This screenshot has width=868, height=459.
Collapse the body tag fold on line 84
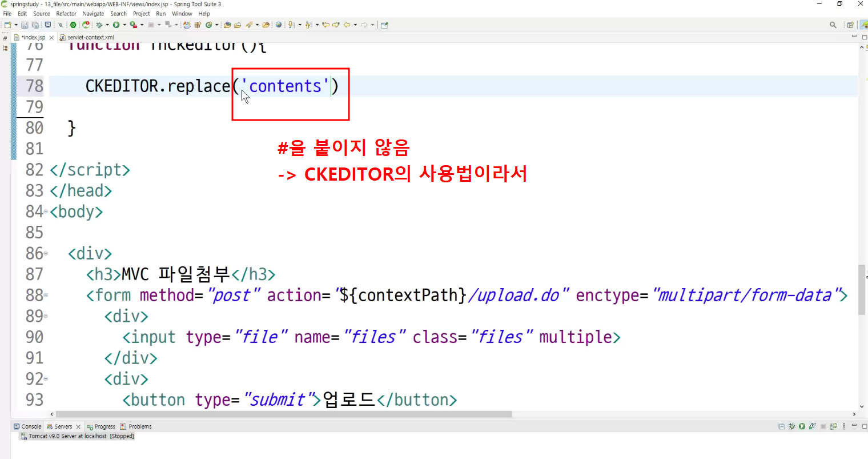pos(46,211)
